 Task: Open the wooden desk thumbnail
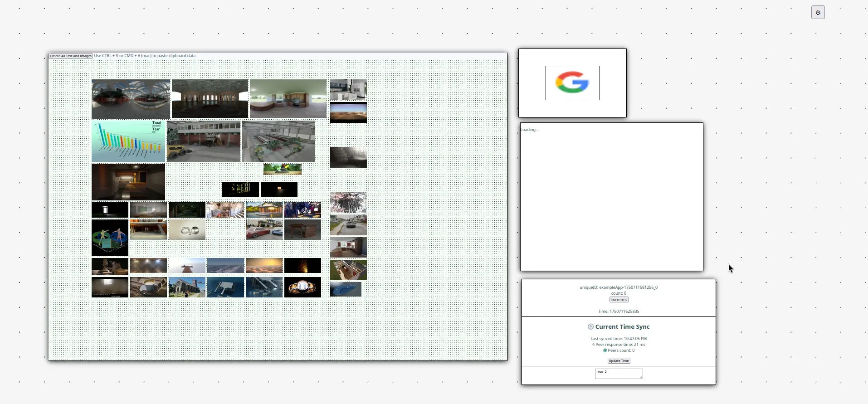[302, 229]
